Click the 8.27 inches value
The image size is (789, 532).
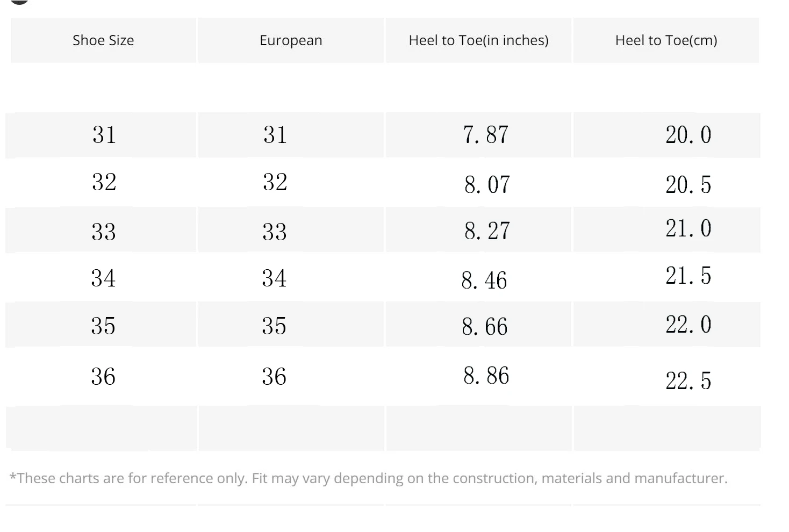point(487,231)
